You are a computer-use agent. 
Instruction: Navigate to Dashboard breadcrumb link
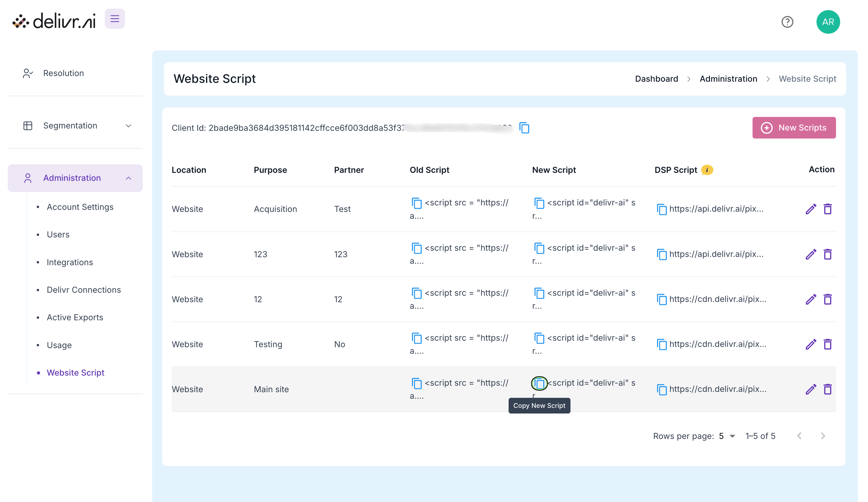pyautogui.click(x=656, y=79)
